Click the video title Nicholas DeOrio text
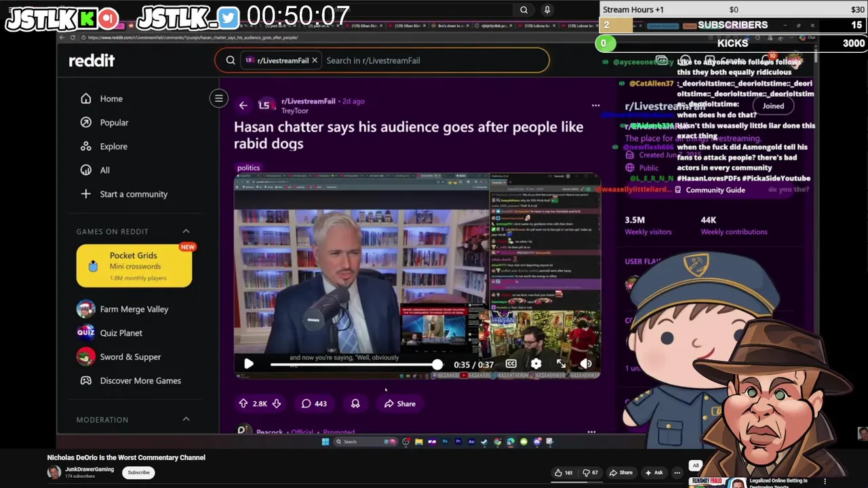Screen dimensions: 868x488 [x=126, y=457]
